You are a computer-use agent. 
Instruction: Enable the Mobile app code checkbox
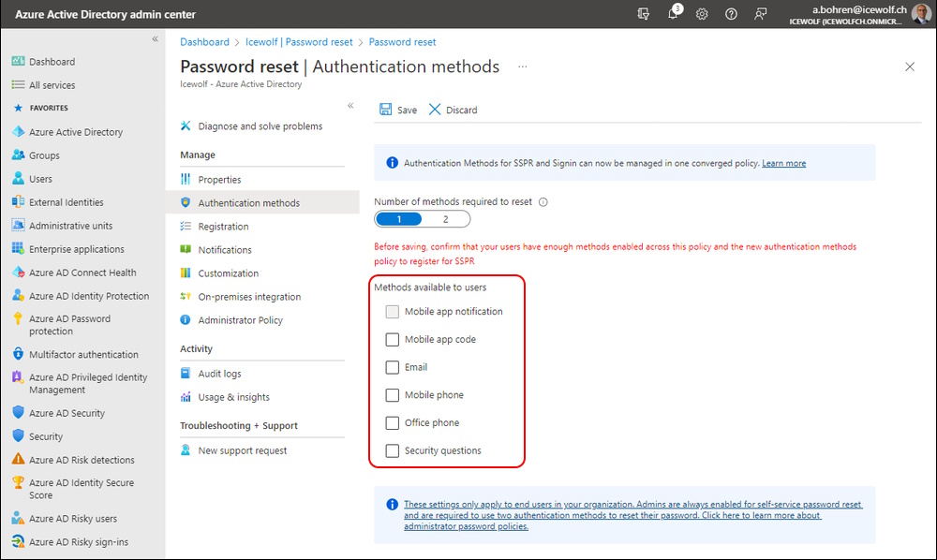(392, 339)
